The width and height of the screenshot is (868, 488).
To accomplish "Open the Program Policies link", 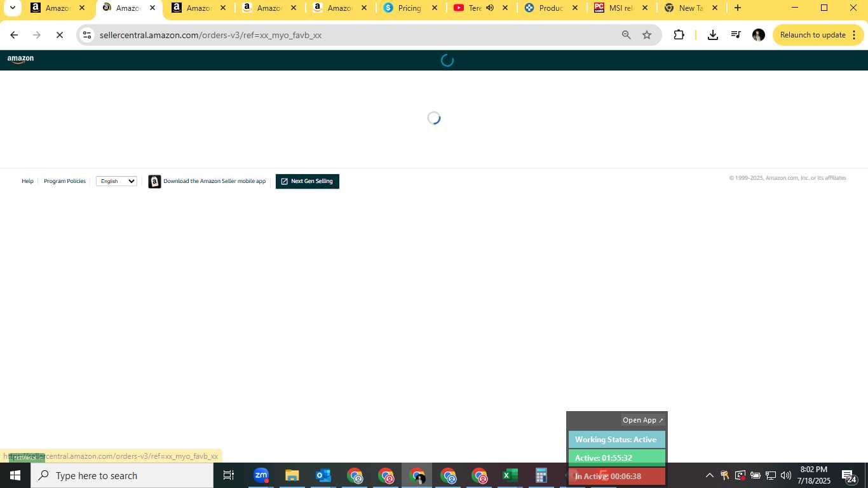I will pos(65,181).
